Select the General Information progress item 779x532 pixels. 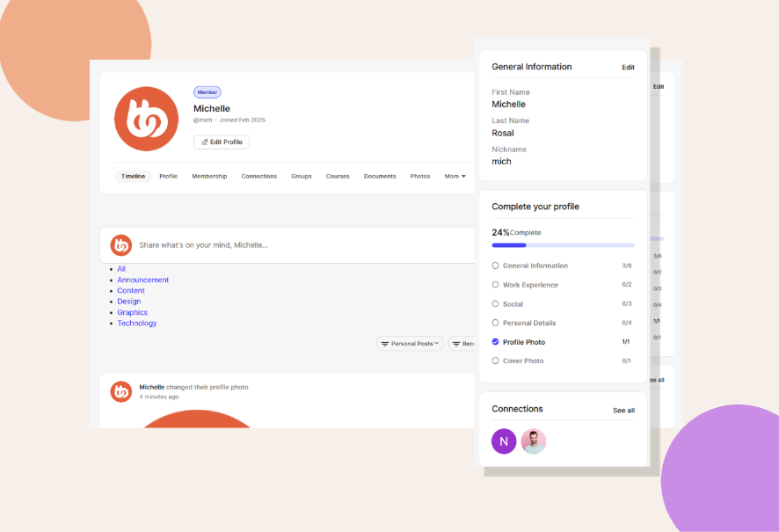[535, 266]
